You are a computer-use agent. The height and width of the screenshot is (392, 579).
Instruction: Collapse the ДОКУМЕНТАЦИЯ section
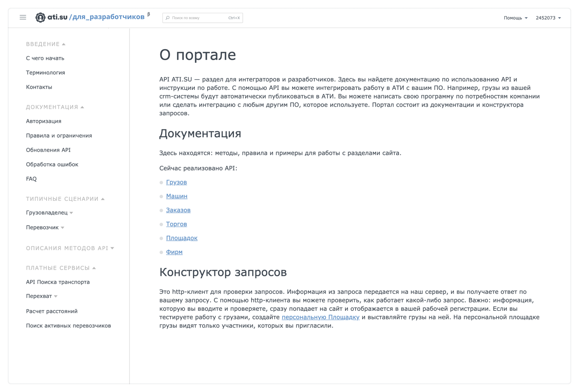55,107
